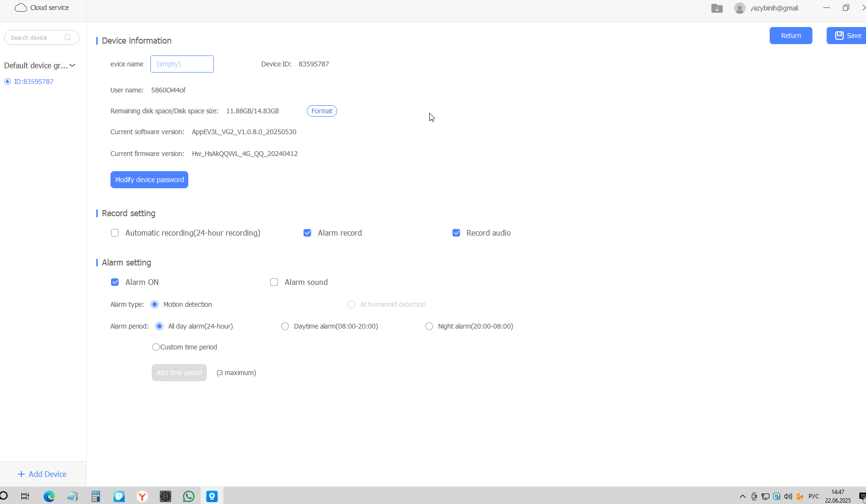
Task: Save the device settings
Action: click(x=847, y=36)
